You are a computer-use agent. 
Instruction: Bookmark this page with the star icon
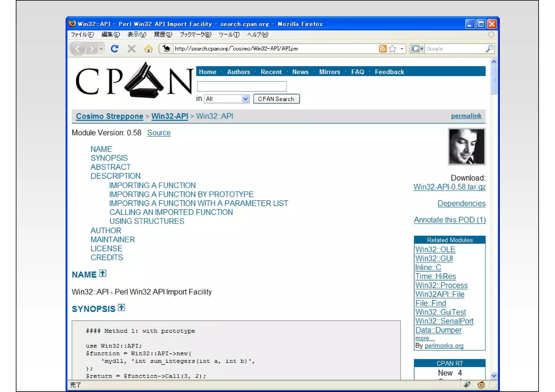(392, 49)
